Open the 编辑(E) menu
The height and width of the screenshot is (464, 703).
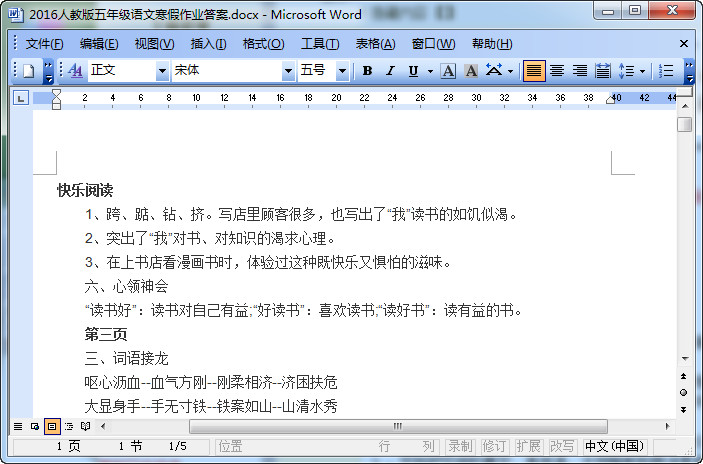pyautogui.click(x=99, y=44)
